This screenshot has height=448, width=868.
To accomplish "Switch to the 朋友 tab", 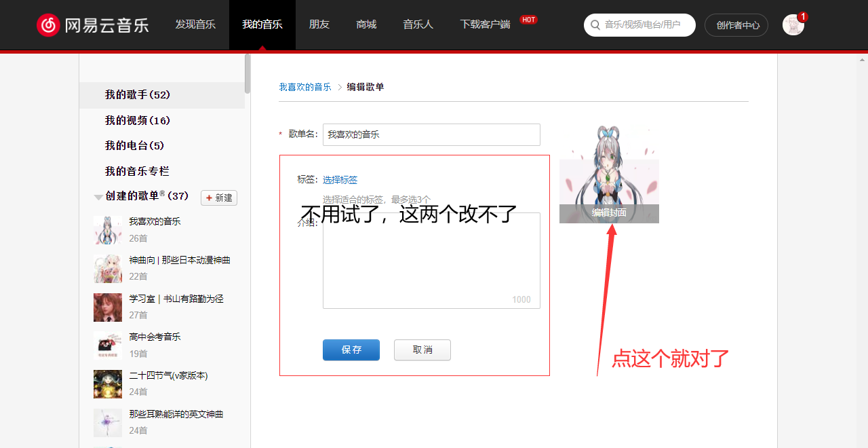I will pos(319,25).
